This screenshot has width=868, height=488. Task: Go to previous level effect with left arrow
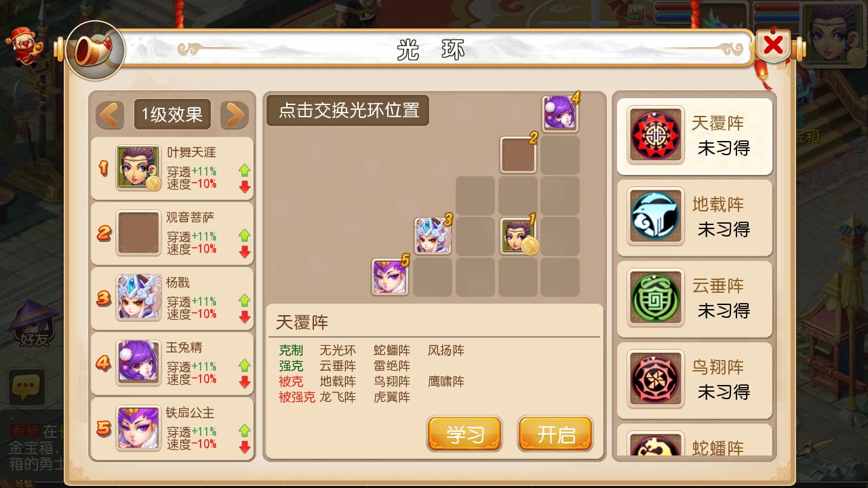tap(110, 115)
